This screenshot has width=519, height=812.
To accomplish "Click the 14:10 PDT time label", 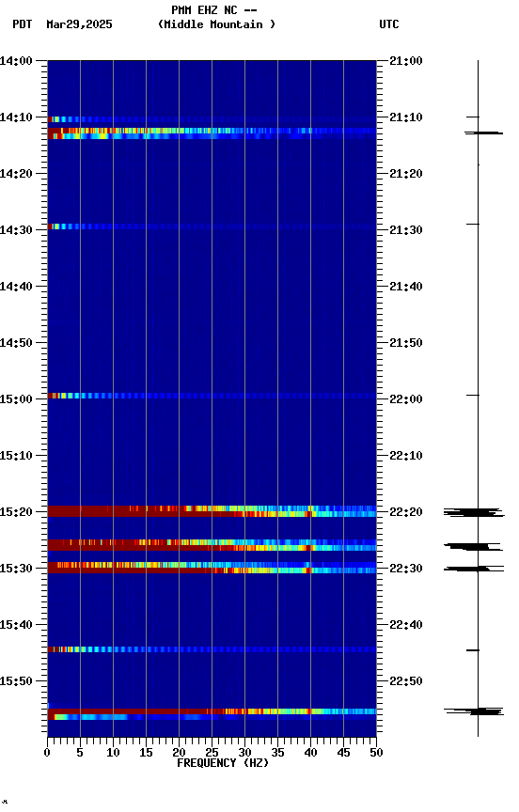I will click(16, 117).
